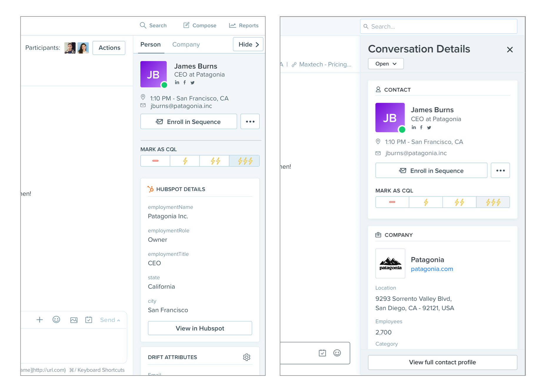Open emoji picker in left message composer
This screenshot has height=392, width=546.
click(x=56, y=320)
